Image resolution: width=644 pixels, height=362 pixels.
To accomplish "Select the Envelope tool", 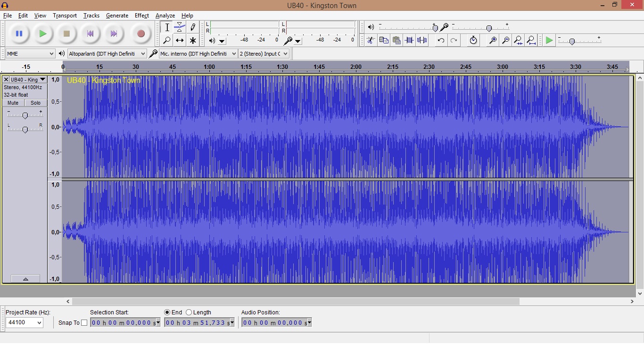I will pyautogui.click(x=180, y=27).
